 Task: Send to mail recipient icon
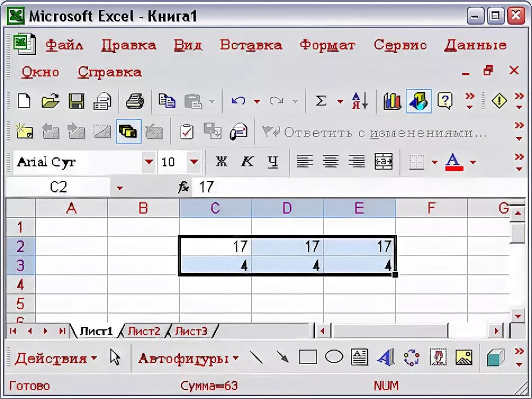(x=239, y=132)
